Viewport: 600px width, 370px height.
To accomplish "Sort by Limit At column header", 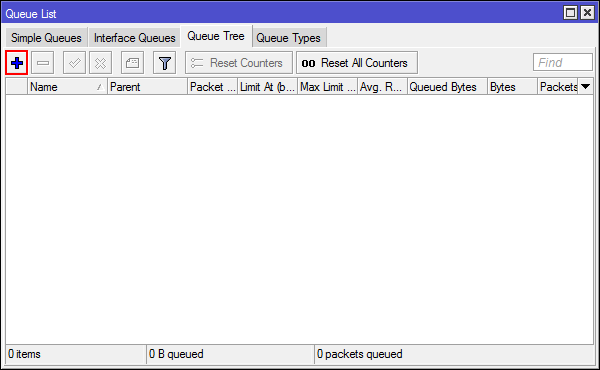I will [267, 87].
